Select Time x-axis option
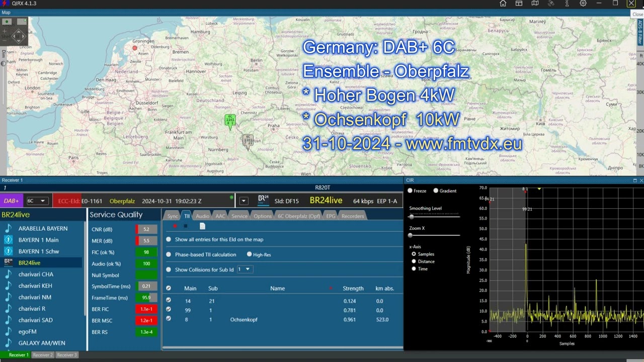Screen dimensions: 644x362 click(414, 268)
